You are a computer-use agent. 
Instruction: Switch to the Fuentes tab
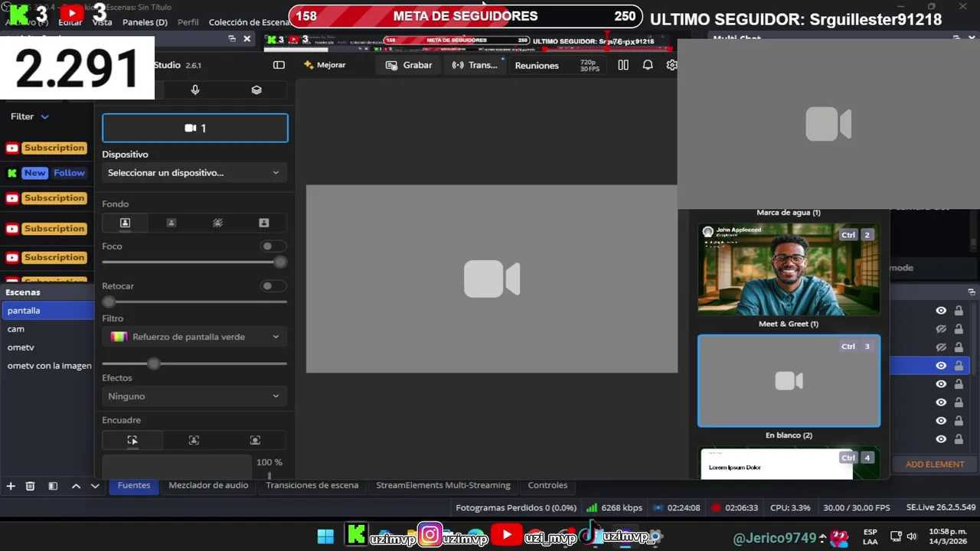[134, 485]
